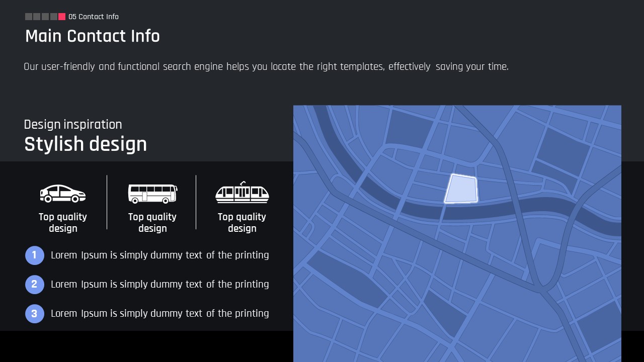Select caption text under the tram icon
Screen dimensions: 644x362
[x=242, y=223]
